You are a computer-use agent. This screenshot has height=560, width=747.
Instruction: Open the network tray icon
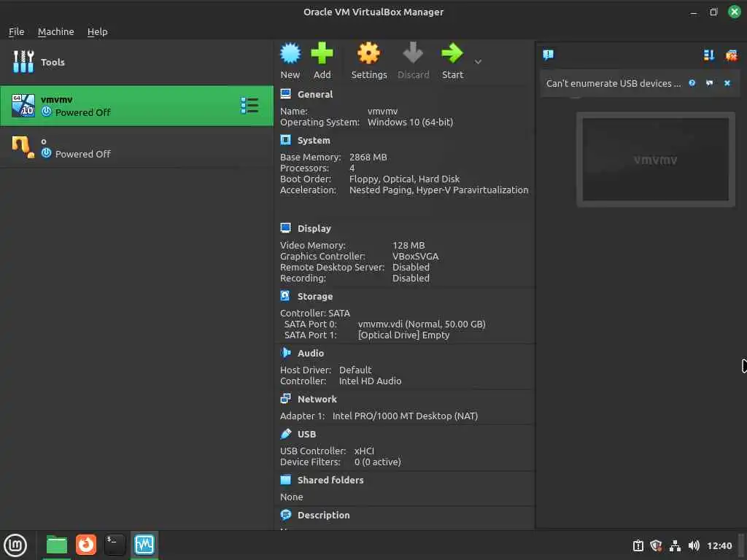675,545
